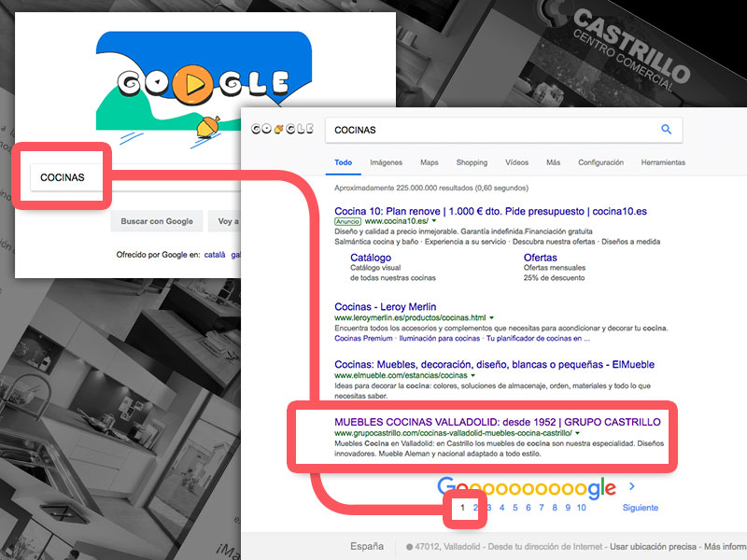
Task: Click the Anuncio ad badge
Action: pos(347,221)
